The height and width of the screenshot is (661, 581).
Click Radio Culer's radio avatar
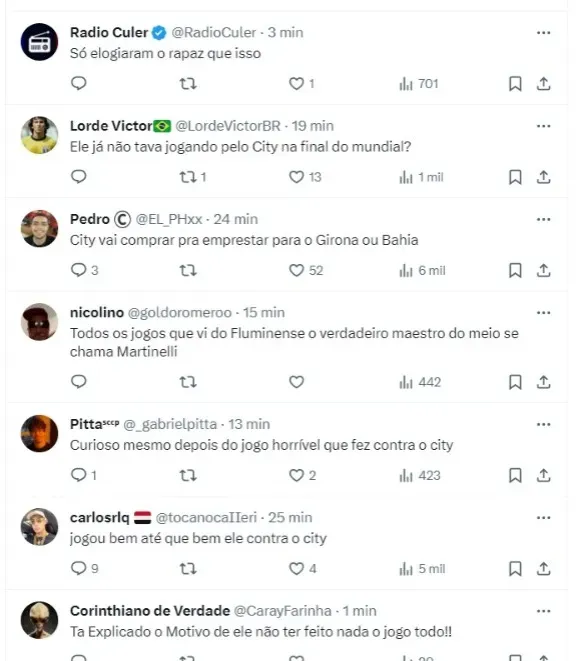[x=39, y=42]
